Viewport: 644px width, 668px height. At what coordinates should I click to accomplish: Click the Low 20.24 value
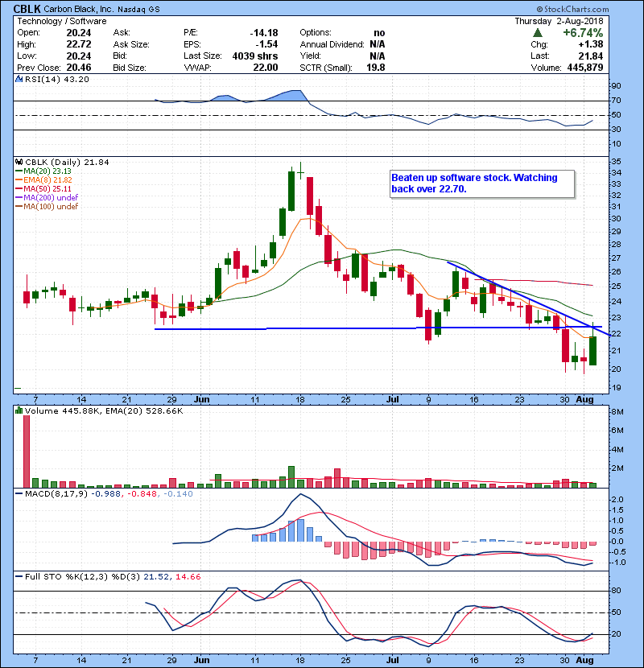tap(79, 56)
